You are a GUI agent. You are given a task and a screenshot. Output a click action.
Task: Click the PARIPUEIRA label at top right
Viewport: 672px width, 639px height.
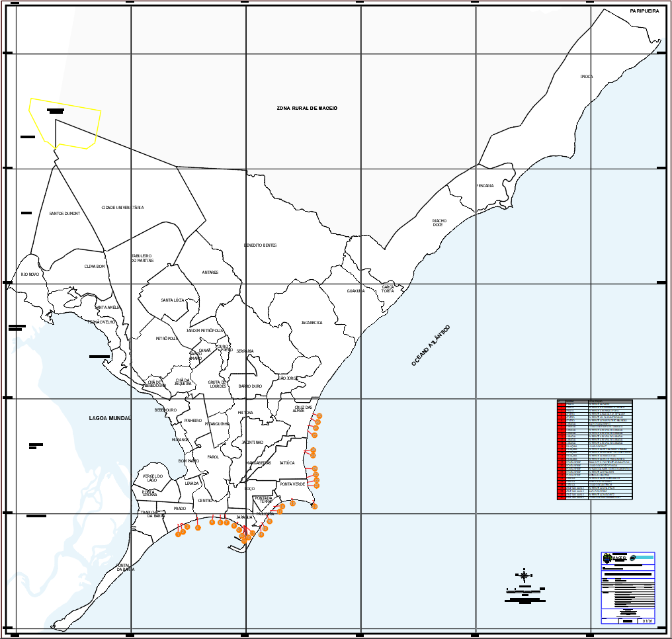coord(644,11)
